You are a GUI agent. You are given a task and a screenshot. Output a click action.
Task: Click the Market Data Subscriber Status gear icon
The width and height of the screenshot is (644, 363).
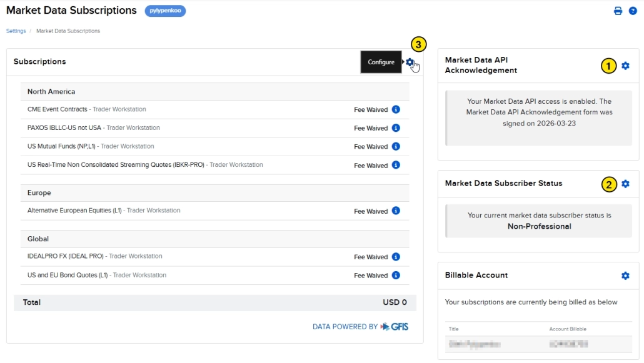tap(625, 183)
